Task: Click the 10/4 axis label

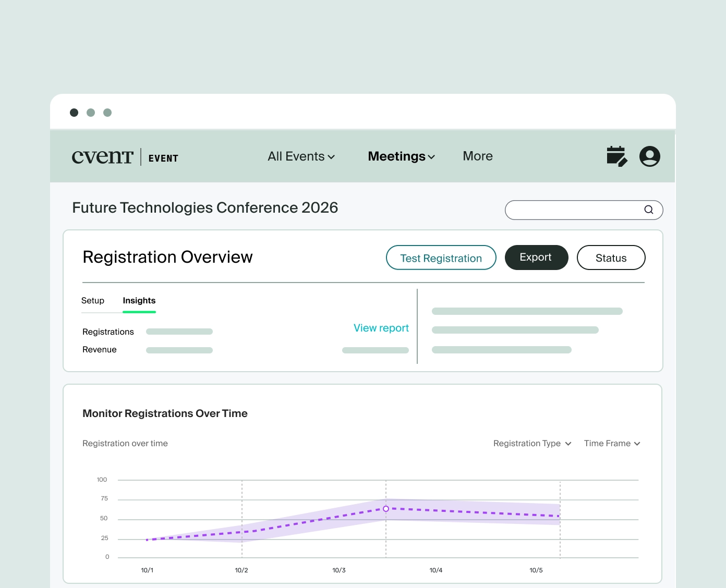Action: click(436, 570)
